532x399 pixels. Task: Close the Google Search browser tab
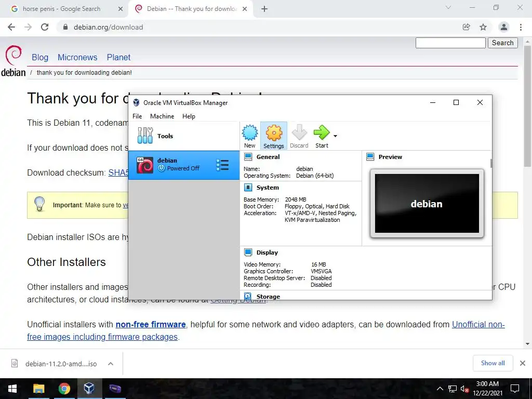click(x=121, y=9)
